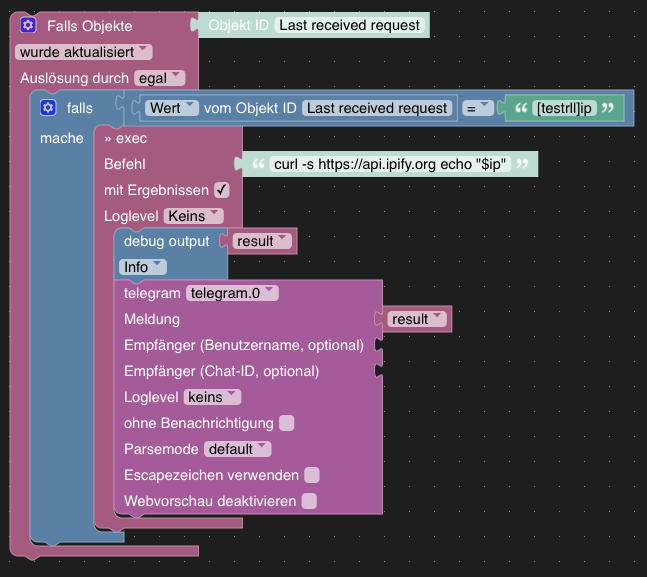Viewport: 647px width, 577px height.
Task: Click the Falls Objekte label
Action: tap(90, 26)
